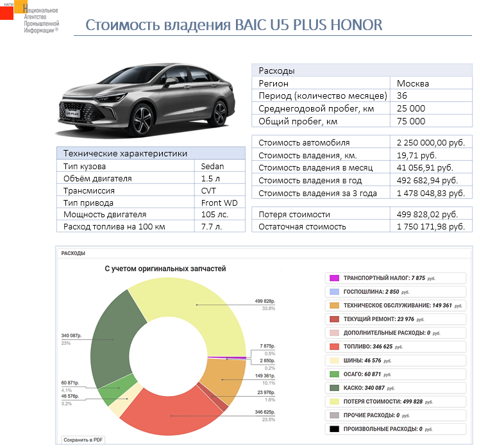This screenshot has height=448, width=479.
Task: Click the НАПИ logo icon
Action: pos(14,13)
